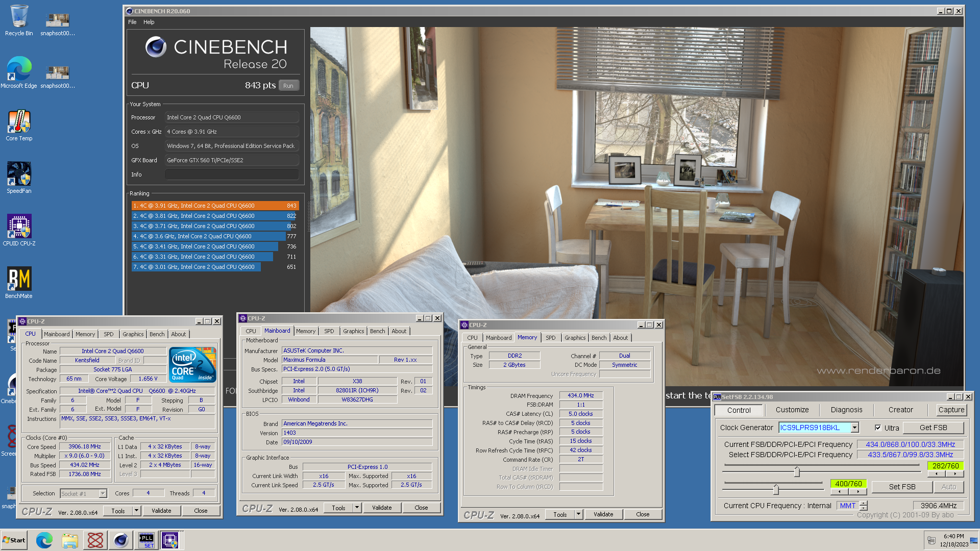Expand Tools arrow in CPU-Z CPU window

point(136,511)
